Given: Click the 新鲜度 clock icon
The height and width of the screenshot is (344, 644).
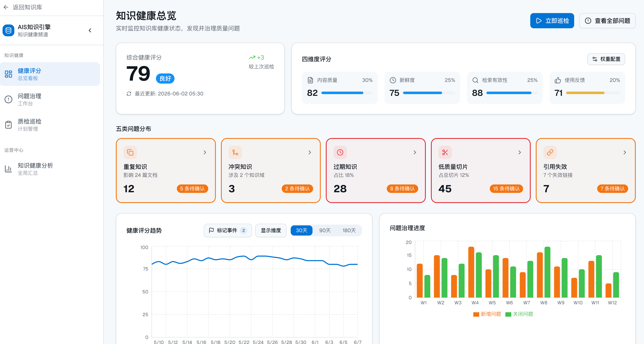Looking at the screenshot, I should [393, 80].
